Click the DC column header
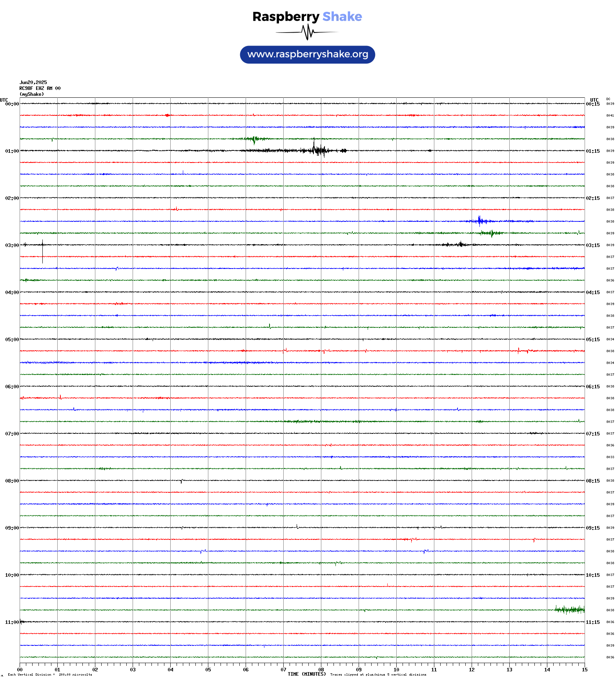616x680 pixels. (x=608, y=99)
